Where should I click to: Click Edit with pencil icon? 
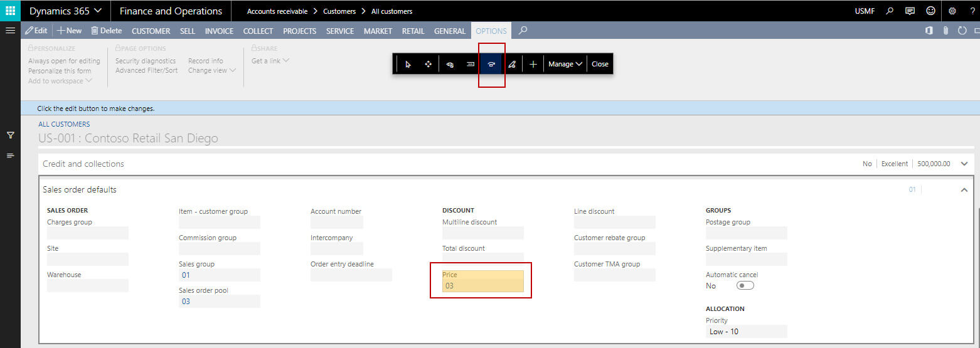(36, 30)
